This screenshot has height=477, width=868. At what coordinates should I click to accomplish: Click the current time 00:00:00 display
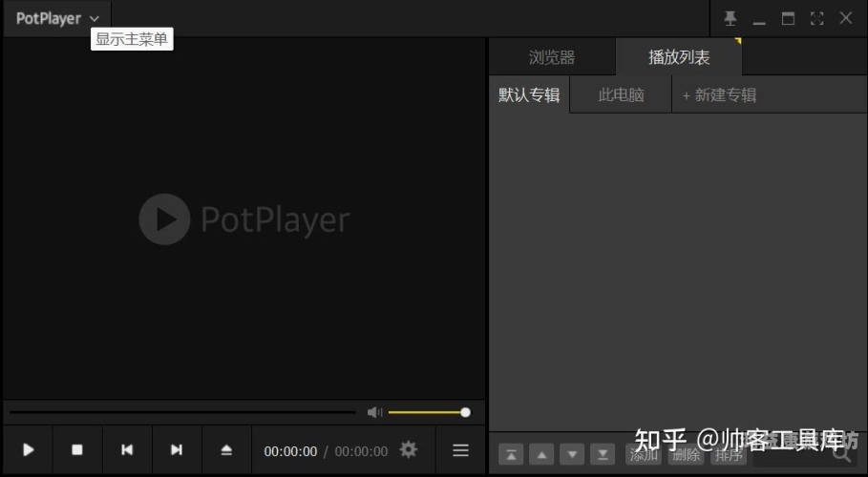[x=290, y=451]
